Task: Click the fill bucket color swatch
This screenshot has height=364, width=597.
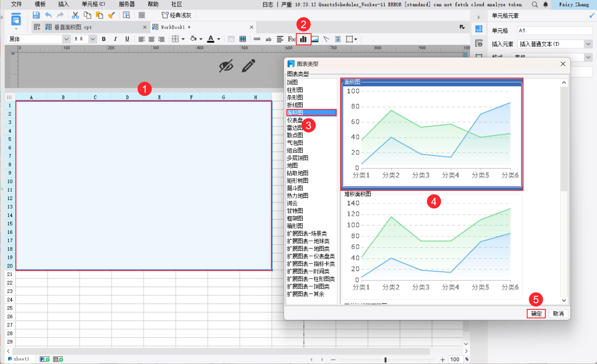Action: pos(193,39)
